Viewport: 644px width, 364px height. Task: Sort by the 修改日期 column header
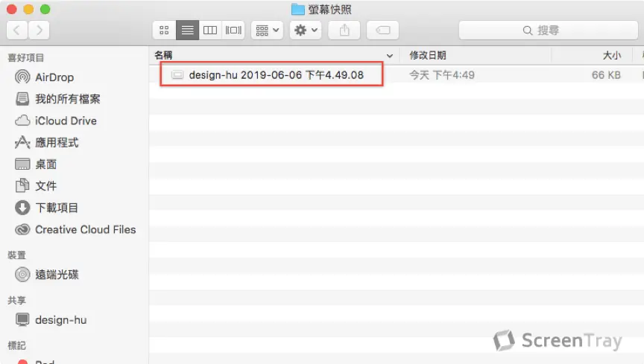click(x=428, y=55)
